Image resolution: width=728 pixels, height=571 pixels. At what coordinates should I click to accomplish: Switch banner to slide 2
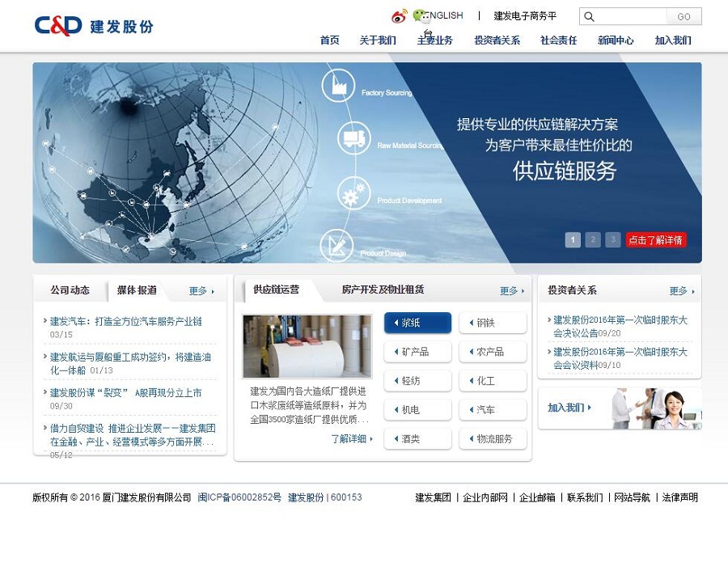click(593, 240)
